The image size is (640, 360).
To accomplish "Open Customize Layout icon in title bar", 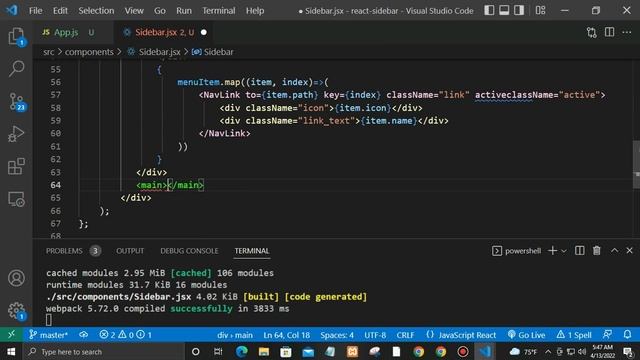I will [540, 10].
